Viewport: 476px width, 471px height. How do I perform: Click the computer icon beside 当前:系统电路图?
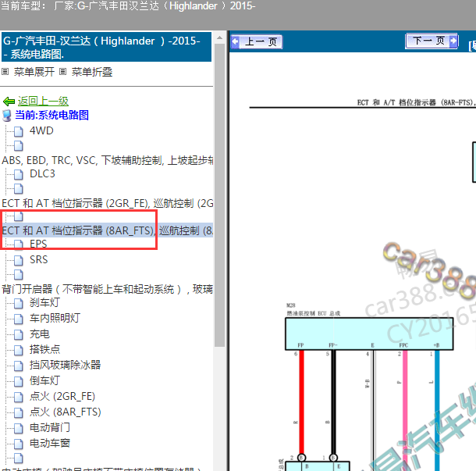7,116
